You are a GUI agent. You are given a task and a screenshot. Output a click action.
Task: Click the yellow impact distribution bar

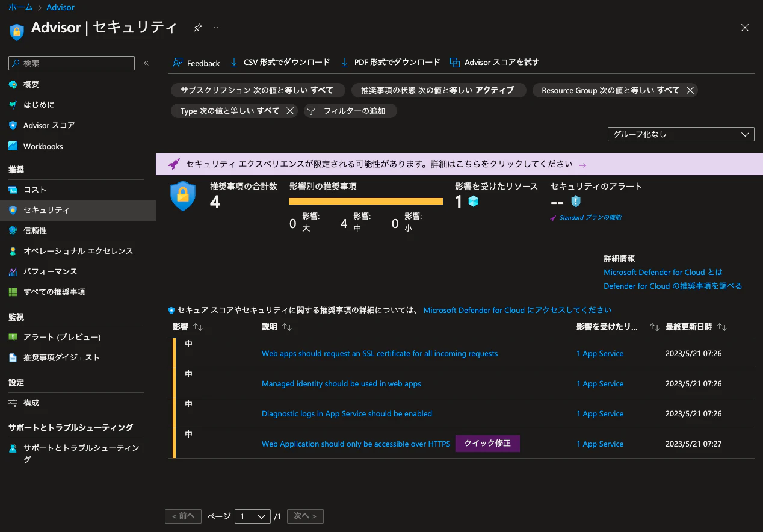[x=366, y=202]
